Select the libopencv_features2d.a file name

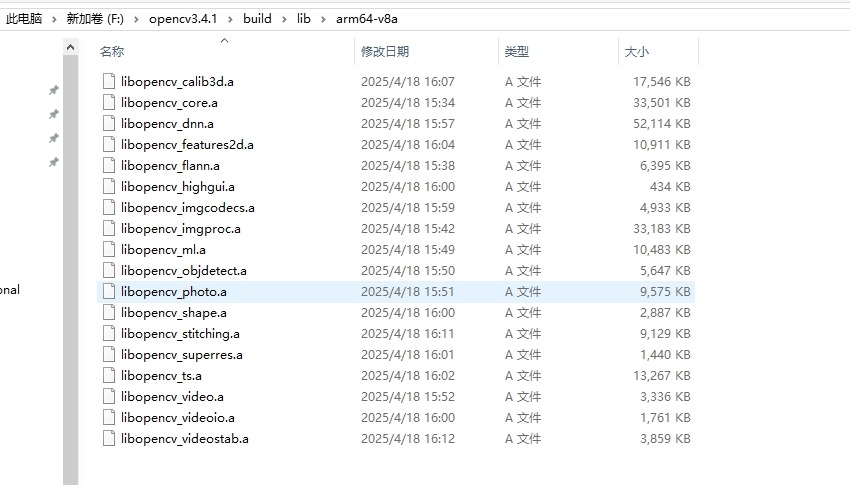[x=187, y=145]
